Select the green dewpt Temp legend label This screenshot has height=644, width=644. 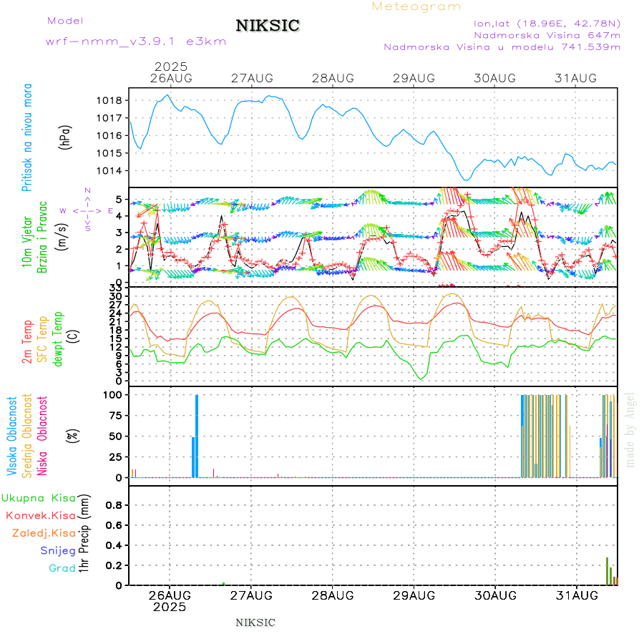(59, 338)
